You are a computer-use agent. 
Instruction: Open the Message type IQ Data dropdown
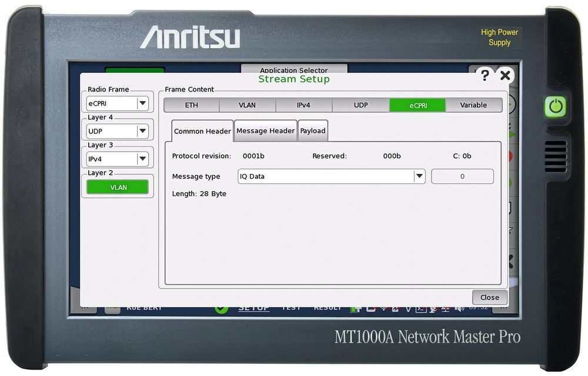pos(331,176)
